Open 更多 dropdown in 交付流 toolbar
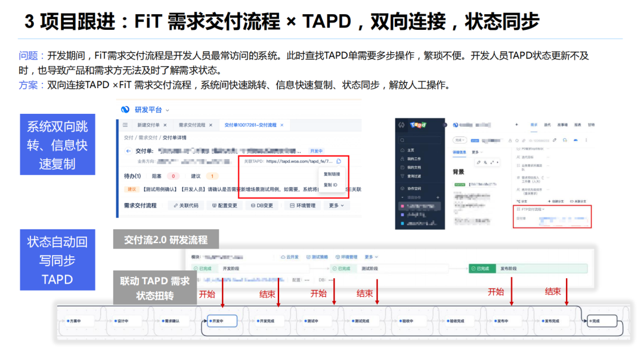The width and height of the screenshot is (644, 361). pos(371,257)
